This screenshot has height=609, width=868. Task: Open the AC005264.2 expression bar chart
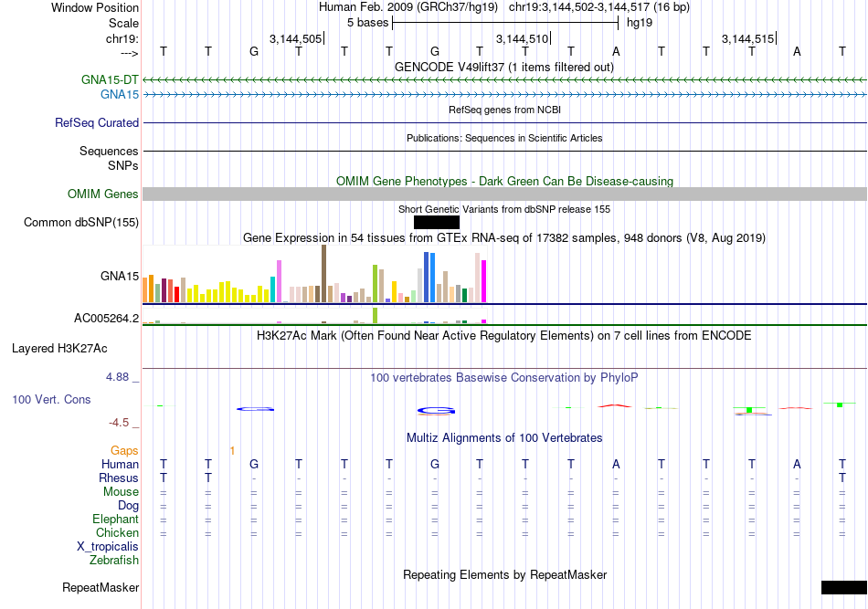point(314,316)
